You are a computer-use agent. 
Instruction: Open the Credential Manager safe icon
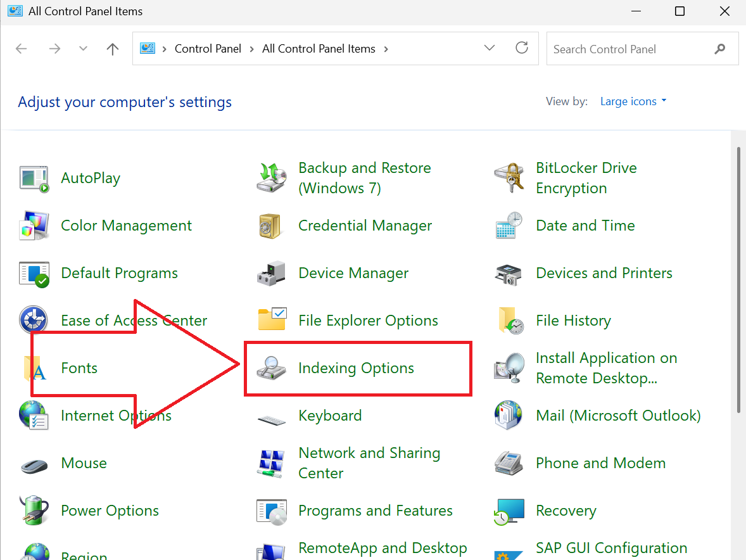click(x=270, y=226)
